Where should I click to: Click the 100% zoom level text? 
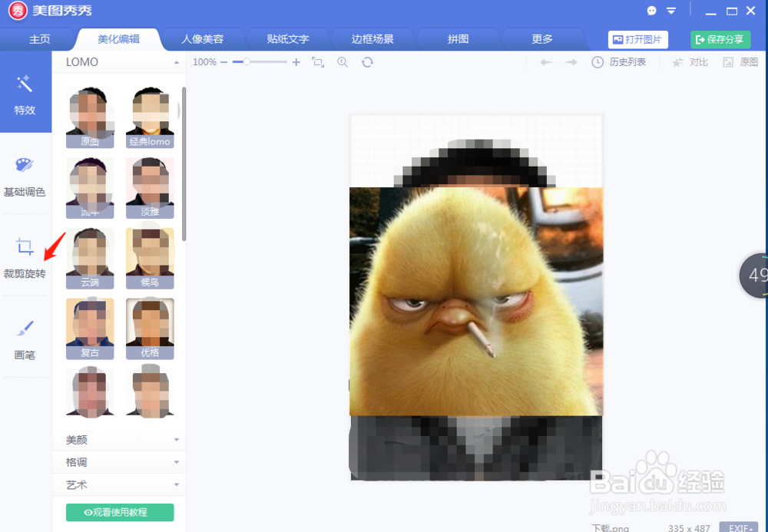click(205, 62)
